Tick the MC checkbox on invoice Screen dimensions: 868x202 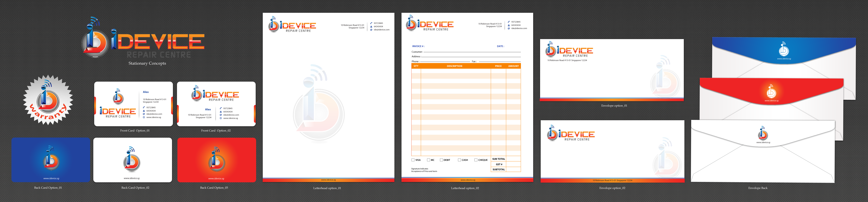pos(428,160)
